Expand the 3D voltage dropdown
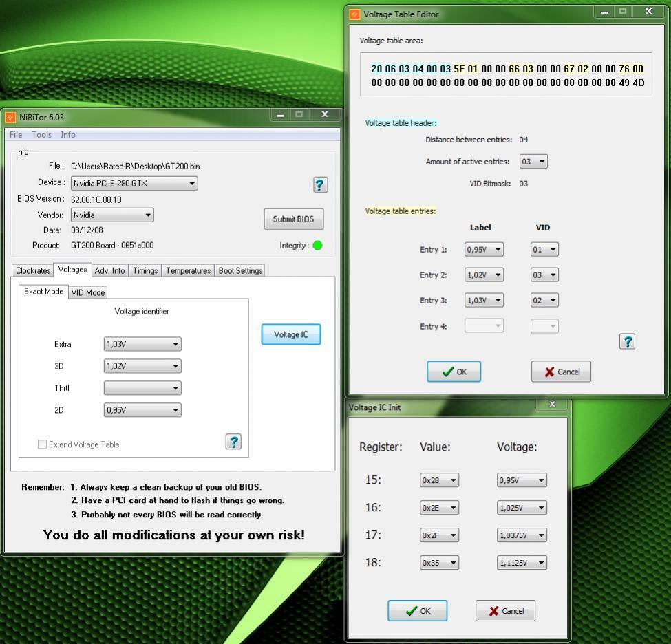 pyautogui.click(x=142, y=366)
